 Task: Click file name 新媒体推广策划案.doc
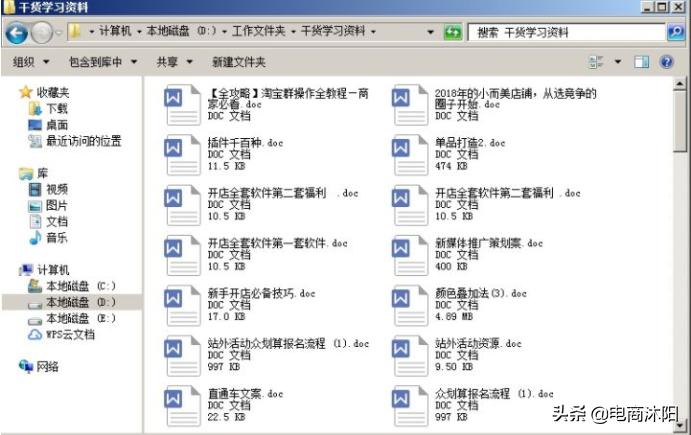click(x=489, y=243)
